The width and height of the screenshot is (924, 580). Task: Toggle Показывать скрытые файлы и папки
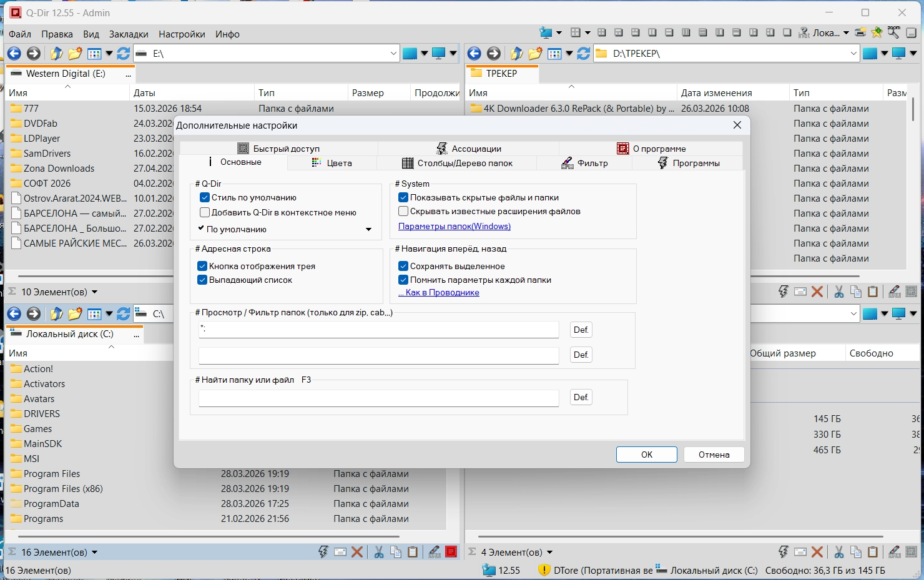pos(403,197)
